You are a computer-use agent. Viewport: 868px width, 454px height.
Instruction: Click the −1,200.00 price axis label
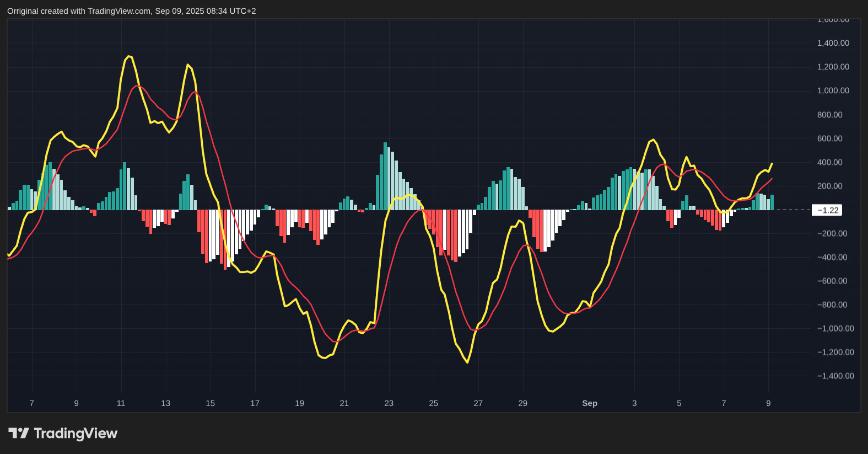835,352
